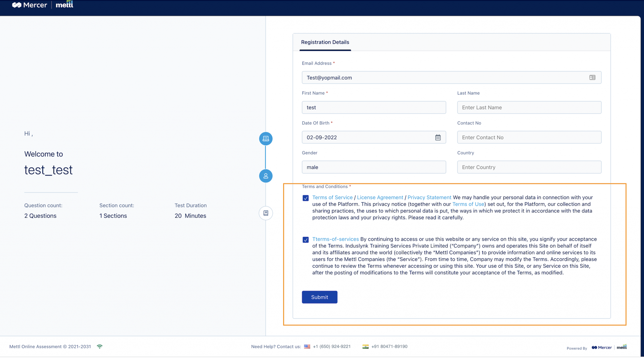Viewport: 644px width, 358px height.
Task: Click the India flag icon in the footer
Action: [365, 346]
